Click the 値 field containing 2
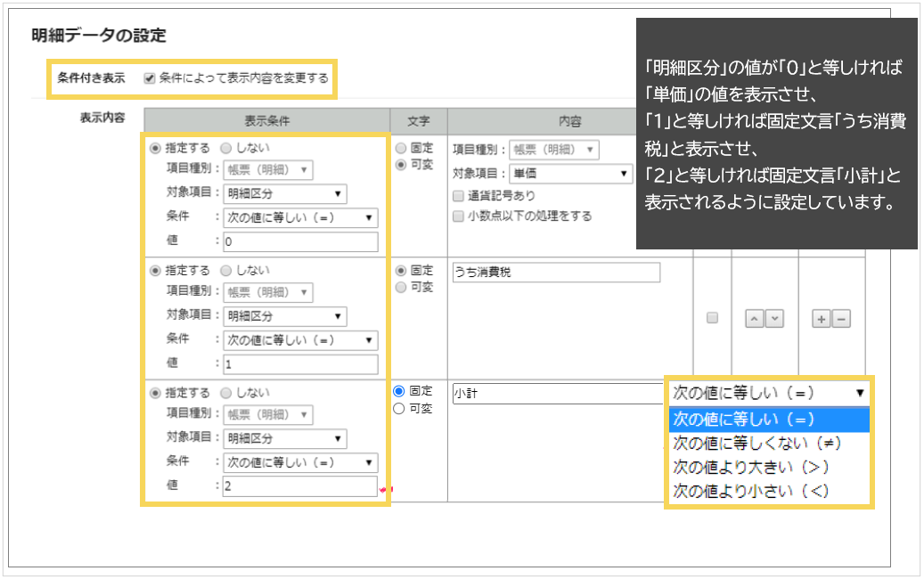The width and height of the screenshot is (924, 579). (300, 486)
